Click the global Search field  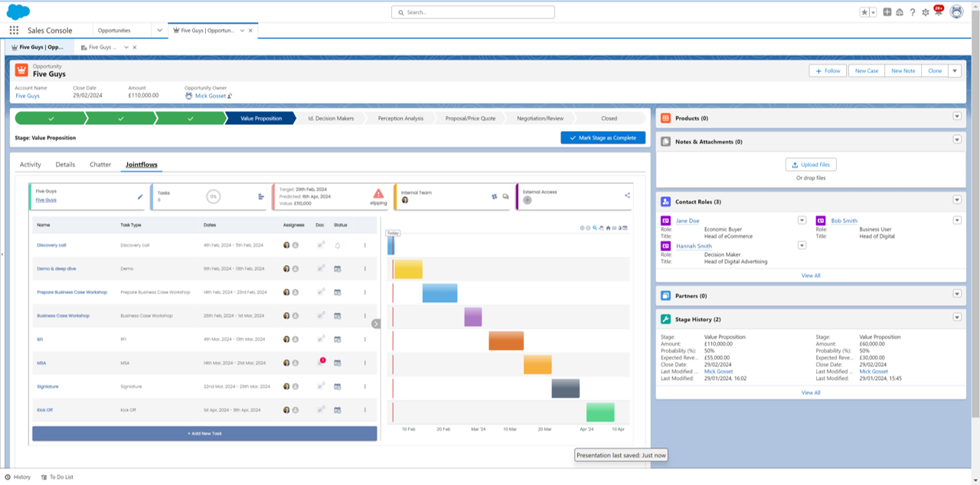point(472,12)
